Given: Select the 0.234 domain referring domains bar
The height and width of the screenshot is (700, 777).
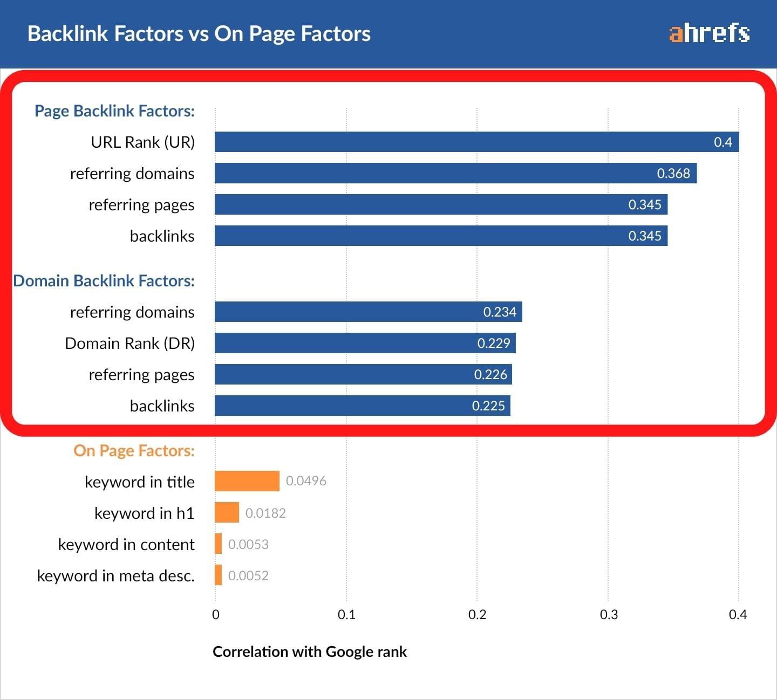Looking at the screenshot, I should 368,312.
